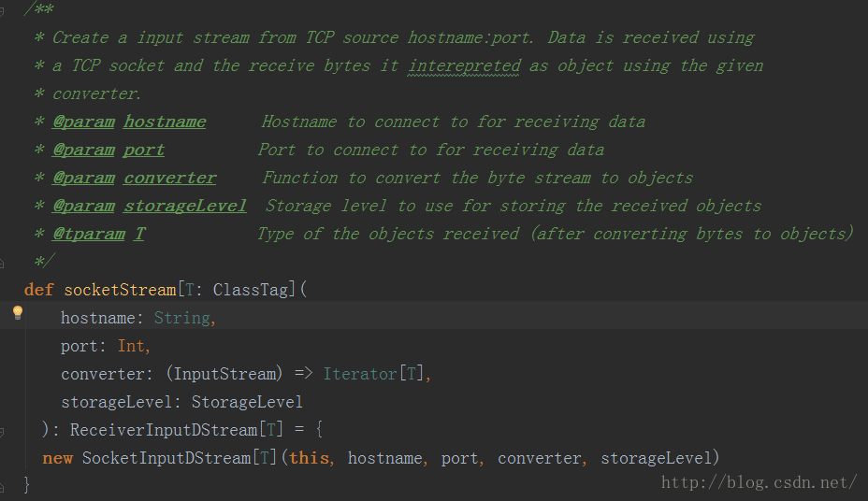868x501 pixels.
Task: Click the Int type keyword
Action: 131,346
